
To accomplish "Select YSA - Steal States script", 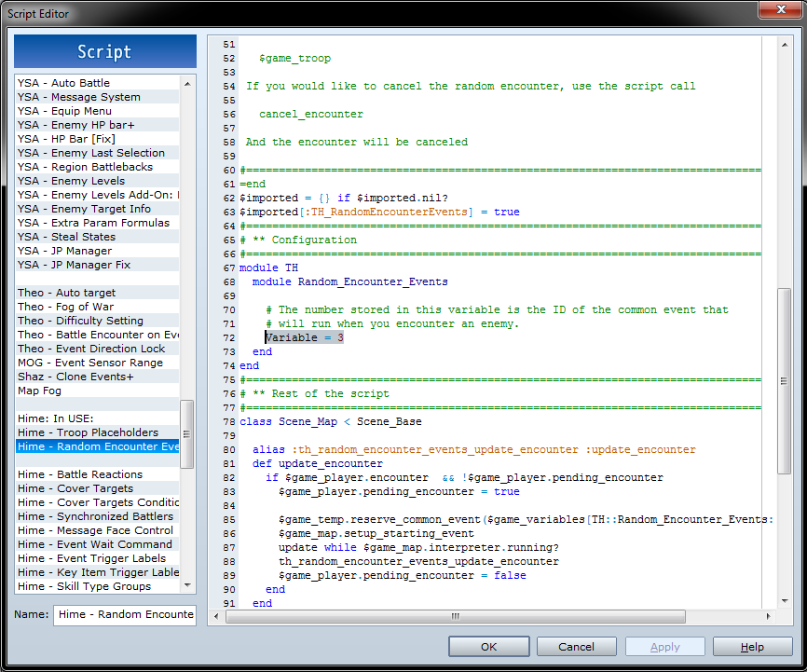I will click(98, 237).
